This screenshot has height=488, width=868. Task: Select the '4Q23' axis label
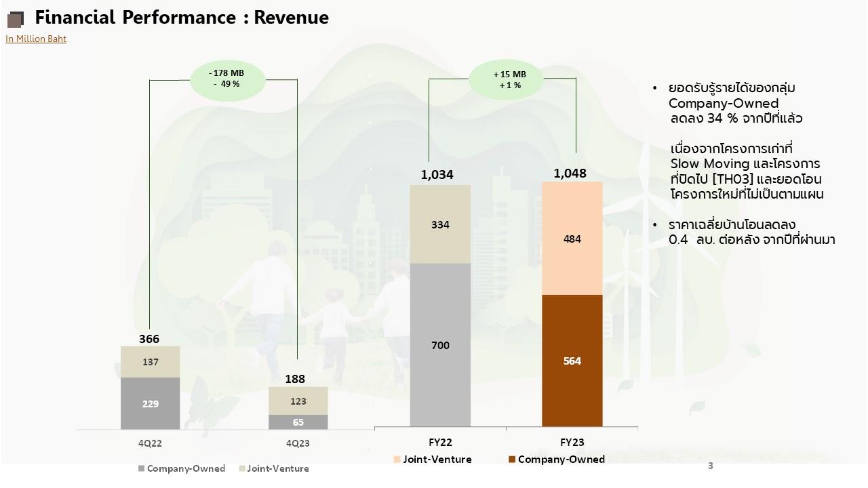pyautogui.click(x=298, y=444)
